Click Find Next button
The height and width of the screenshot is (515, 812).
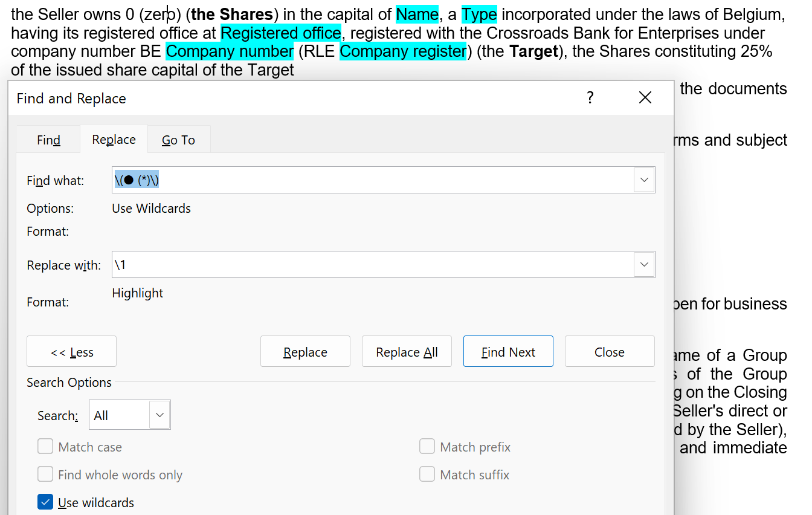click(x=508, y=352)
